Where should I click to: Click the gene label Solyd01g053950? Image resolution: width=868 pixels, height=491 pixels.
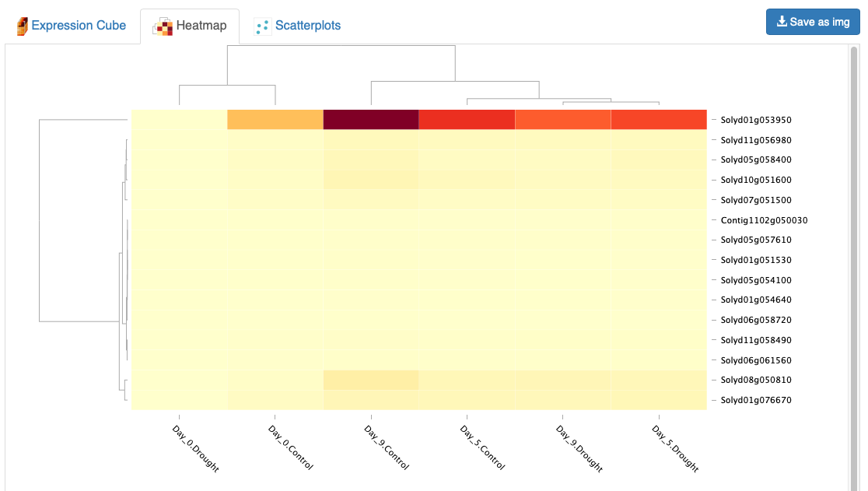(756, 120)
